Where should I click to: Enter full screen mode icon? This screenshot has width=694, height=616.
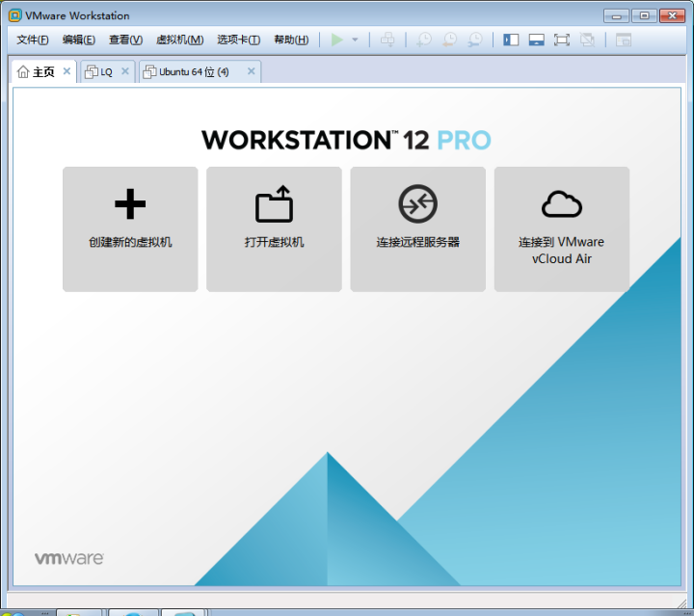point(562,40)
